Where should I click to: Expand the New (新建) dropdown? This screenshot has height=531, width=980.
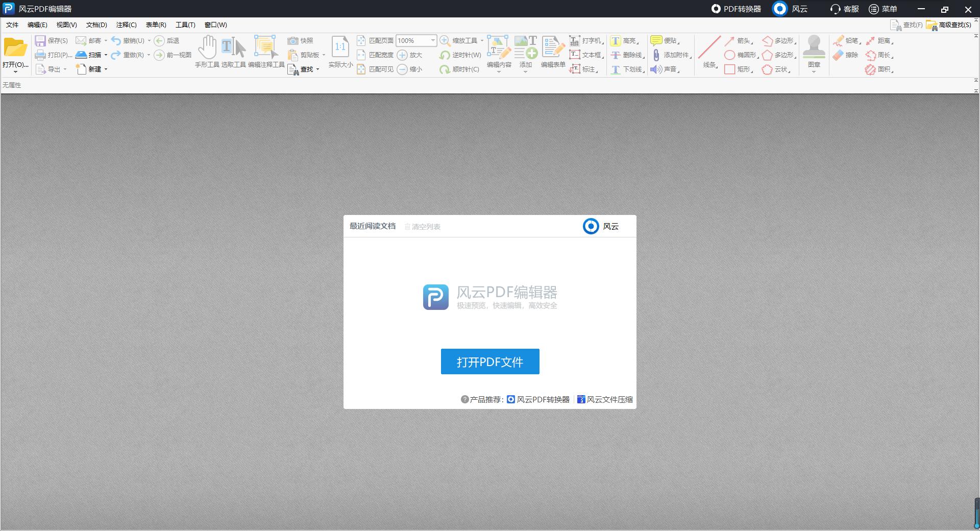[x=106, y=69]
